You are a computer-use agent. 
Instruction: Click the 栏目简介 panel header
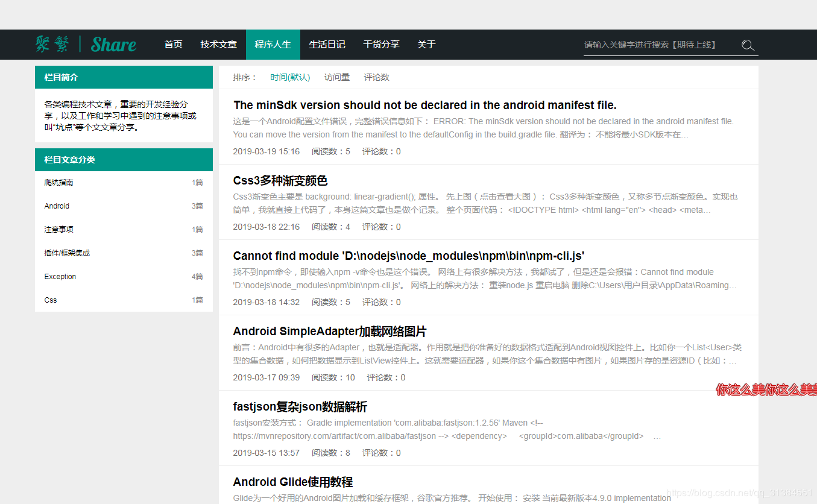coord(124,77)
